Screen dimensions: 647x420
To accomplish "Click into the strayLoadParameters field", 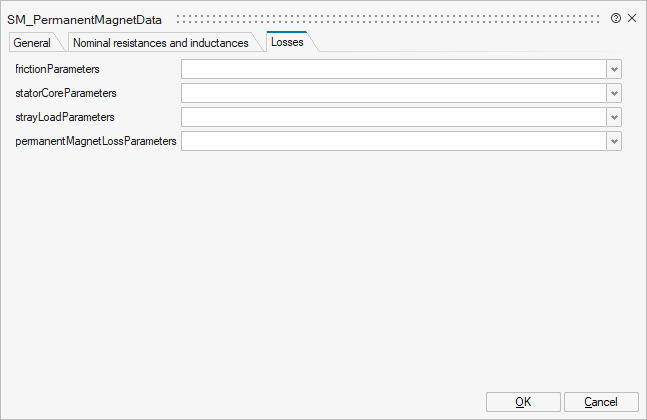I will click(393, 117).
